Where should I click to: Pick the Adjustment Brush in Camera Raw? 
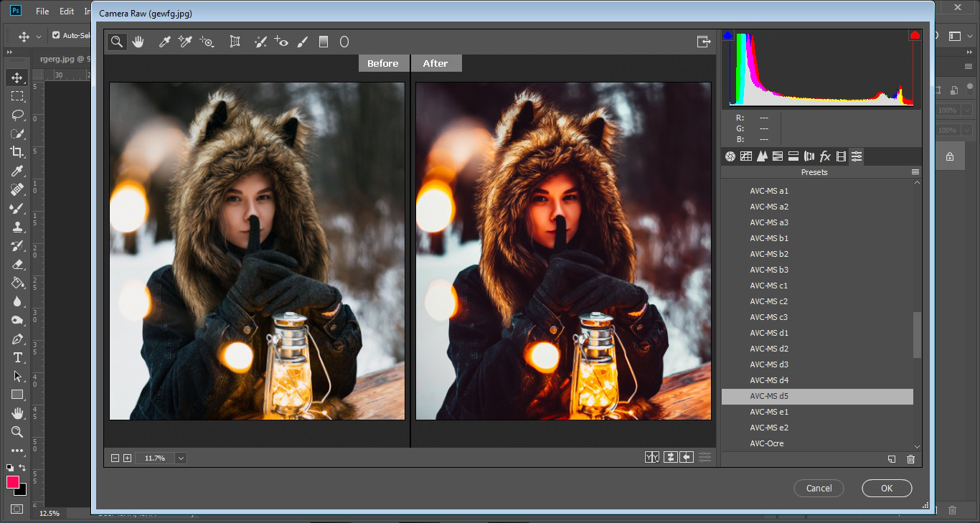[302, 42]
